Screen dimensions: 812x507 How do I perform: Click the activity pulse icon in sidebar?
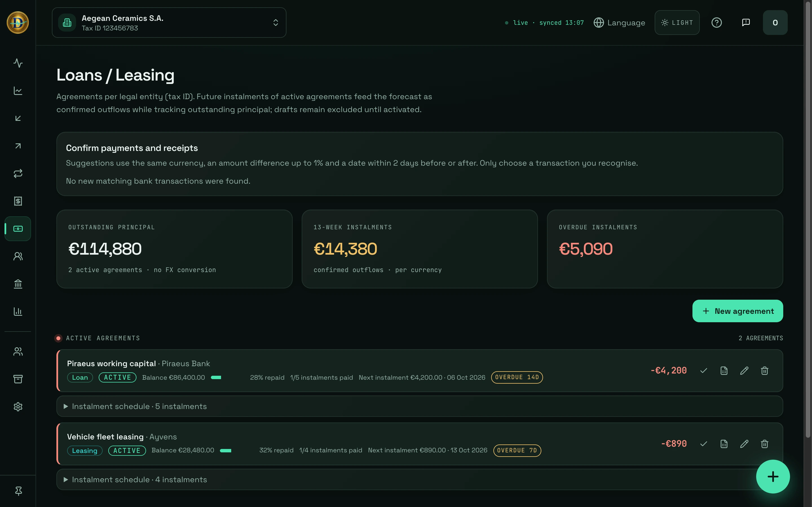pos(18,63)
